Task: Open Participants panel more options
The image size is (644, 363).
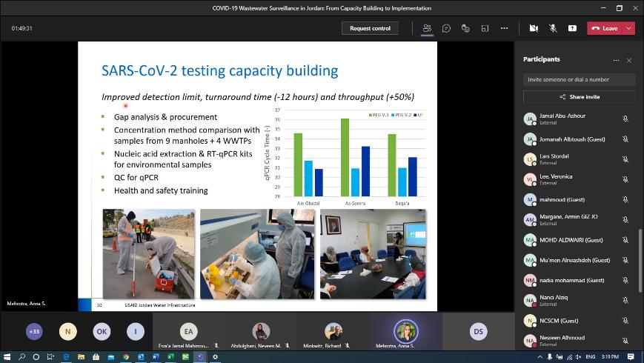Action: [x=615, y=60]
